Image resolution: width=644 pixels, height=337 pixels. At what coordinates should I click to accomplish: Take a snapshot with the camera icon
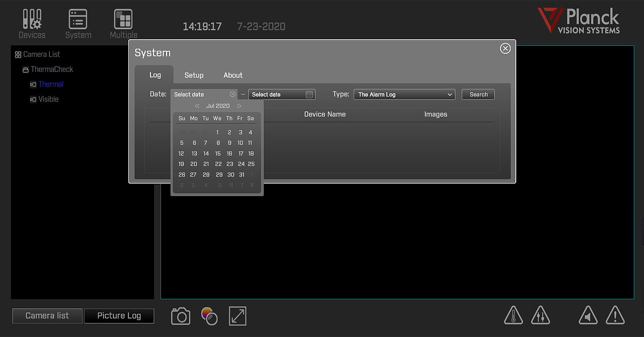[x=181, y=316]
